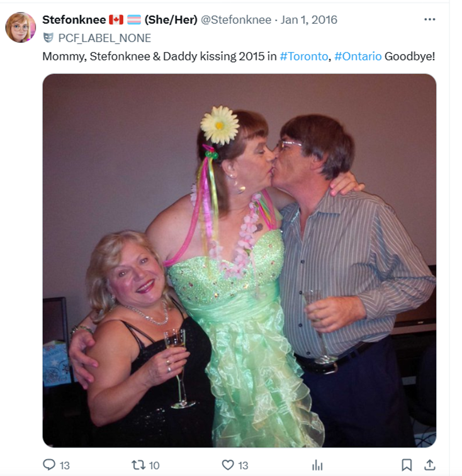462x476 pixels.
Task: Click the @Stefonknee handle
Action: pyautogui.click(x=236, y=19)
